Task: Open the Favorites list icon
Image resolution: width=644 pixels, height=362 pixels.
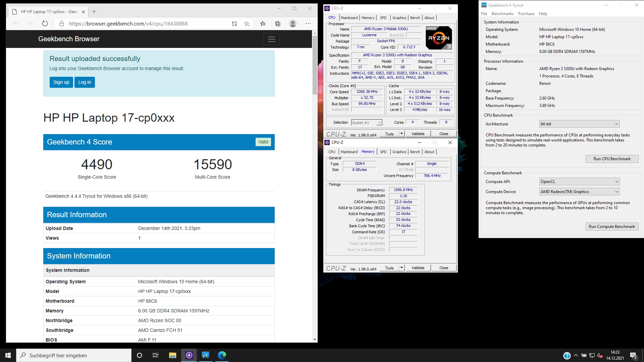Action: [263, 23]
